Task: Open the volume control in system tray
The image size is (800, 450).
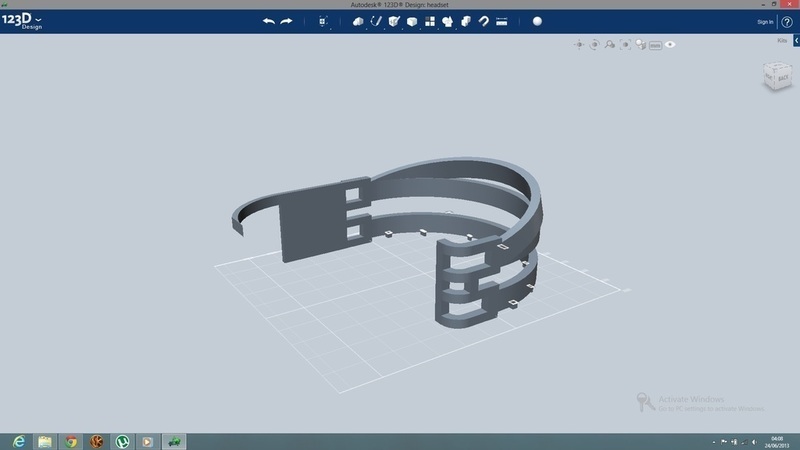Action: point(754,442)
